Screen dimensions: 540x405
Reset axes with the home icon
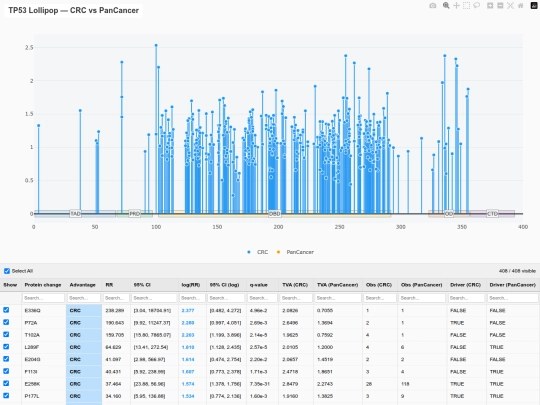[521, 6]
